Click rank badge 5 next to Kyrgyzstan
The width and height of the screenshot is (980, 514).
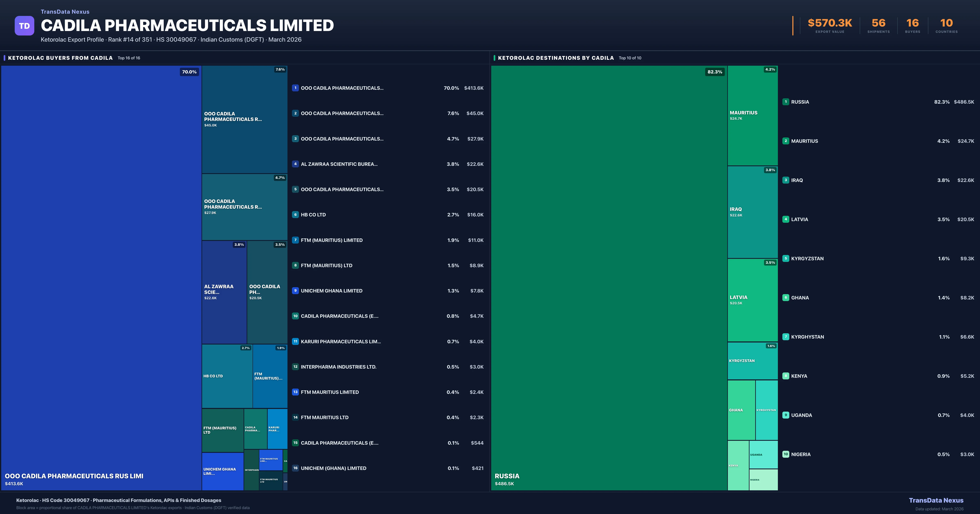(786, 258)
